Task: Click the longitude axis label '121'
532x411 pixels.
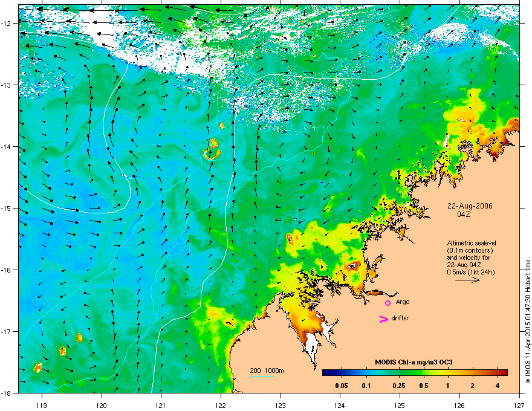Action: 161,405
